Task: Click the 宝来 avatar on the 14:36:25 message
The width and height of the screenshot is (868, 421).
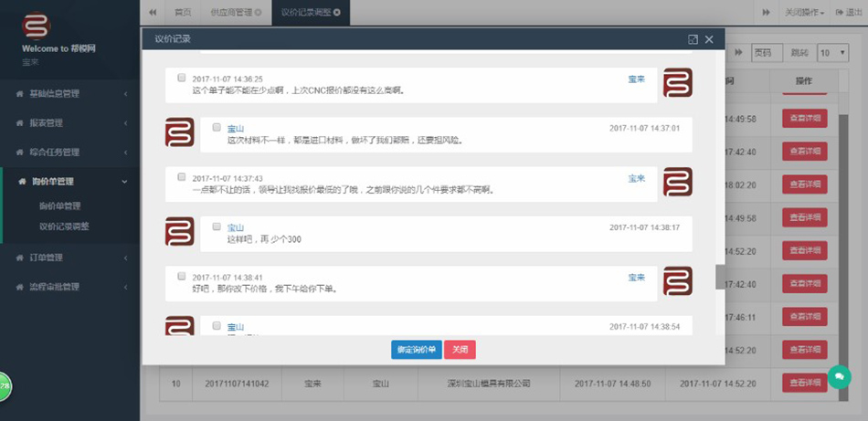Action: 678,82
